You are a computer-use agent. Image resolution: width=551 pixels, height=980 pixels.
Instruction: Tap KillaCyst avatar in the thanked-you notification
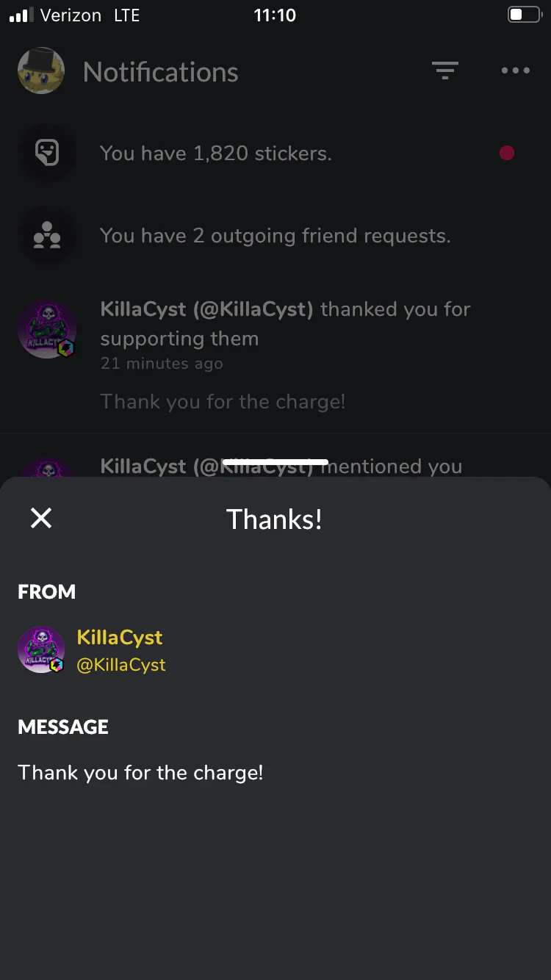[47, 329]
